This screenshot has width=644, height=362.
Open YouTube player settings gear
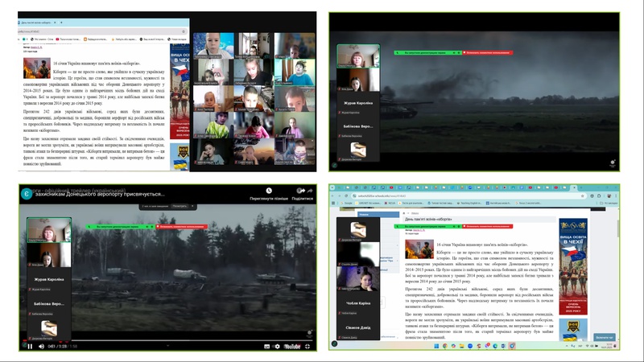tap(277, 347)
